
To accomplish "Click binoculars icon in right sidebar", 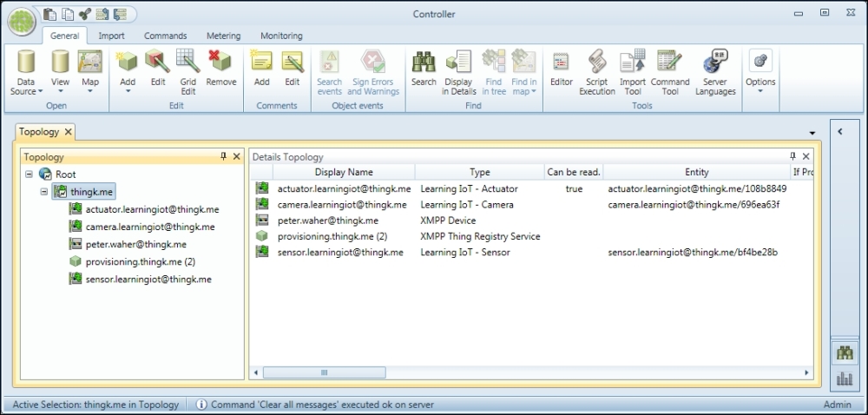I will point(845,353).
